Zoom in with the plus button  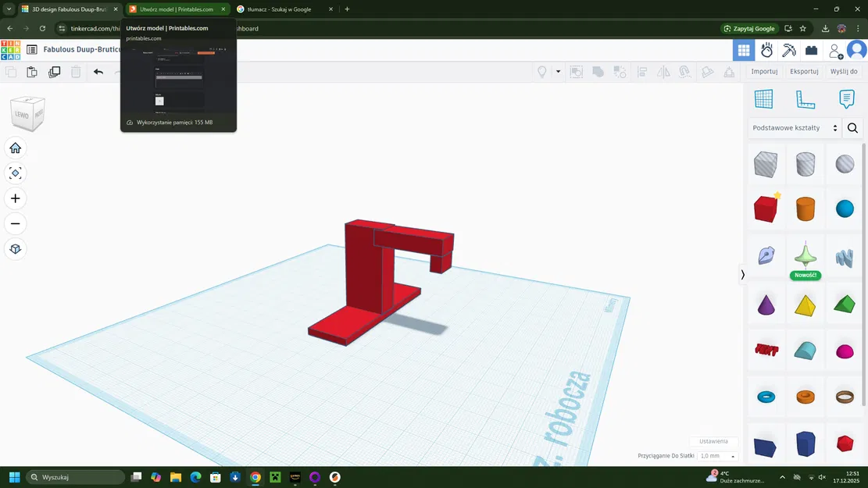[16, 198]
